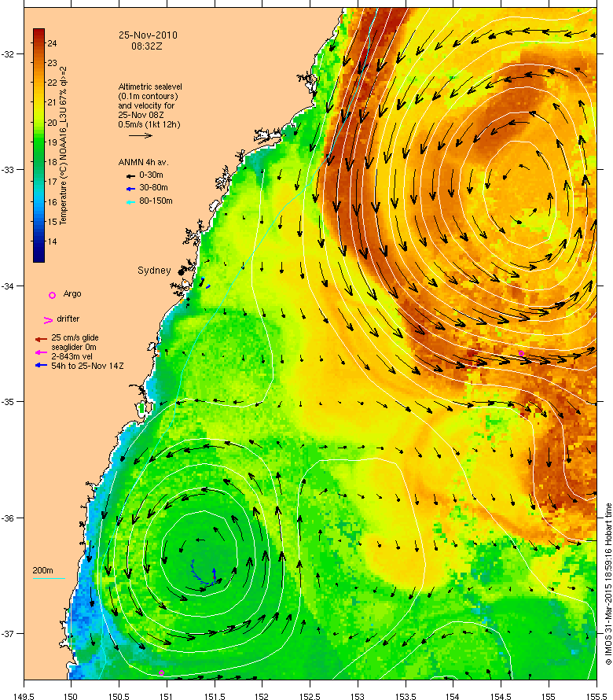
Task: Click the 150.5 longitude axis label
Action: [x=119, y=696]
